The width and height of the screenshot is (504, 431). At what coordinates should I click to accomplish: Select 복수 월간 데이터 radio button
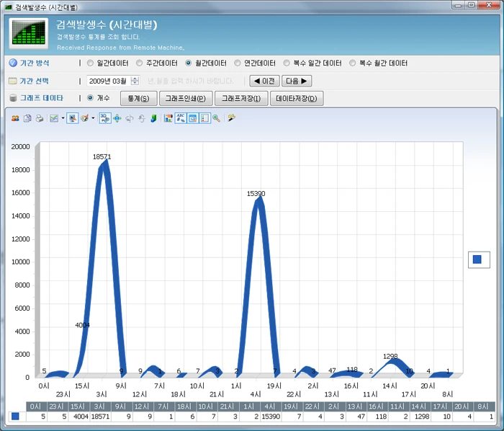(352, 63)
